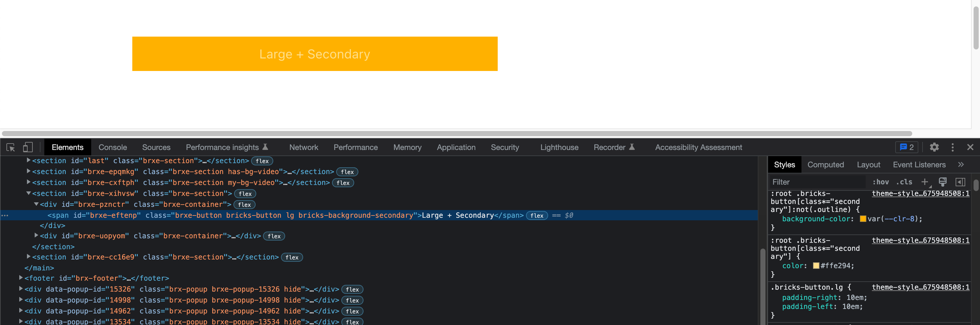
Task: Toggle the .cls element classes pane
Action: point(904,182)
